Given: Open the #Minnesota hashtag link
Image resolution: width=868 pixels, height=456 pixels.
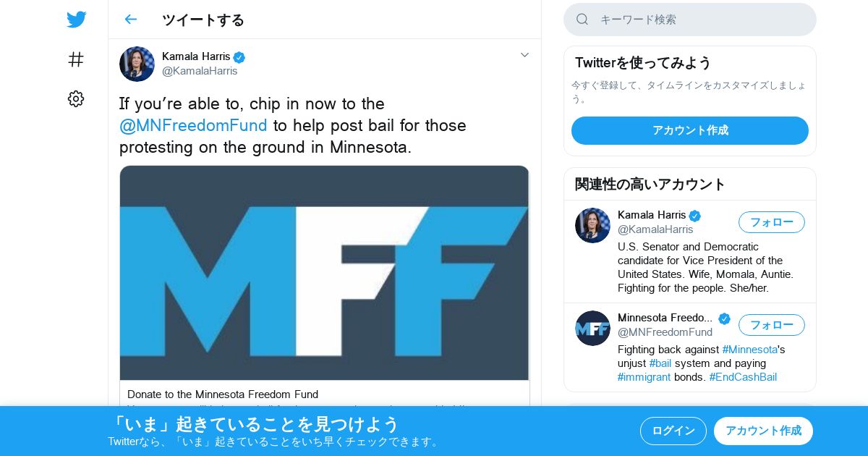Looking at the screenshot, I should 750,350.
